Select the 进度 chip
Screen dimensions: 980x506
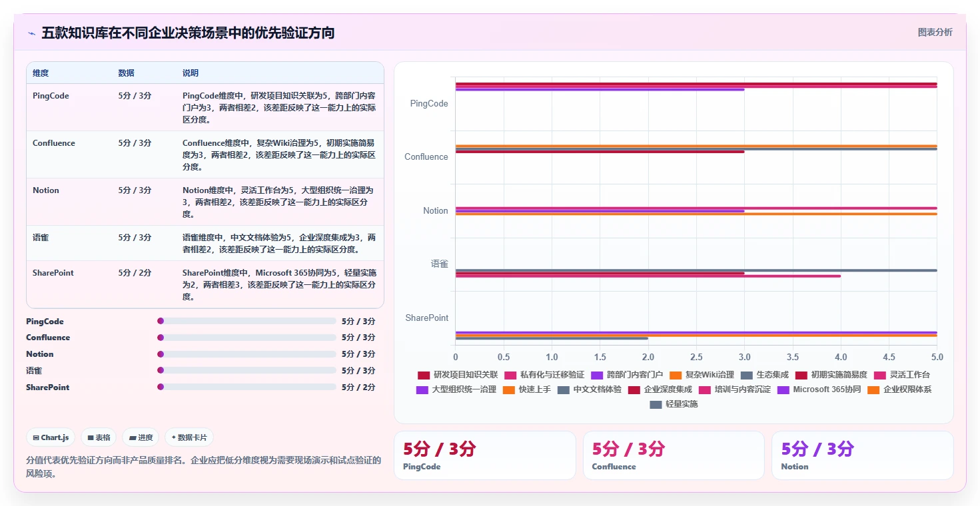(x=141, y=437)
